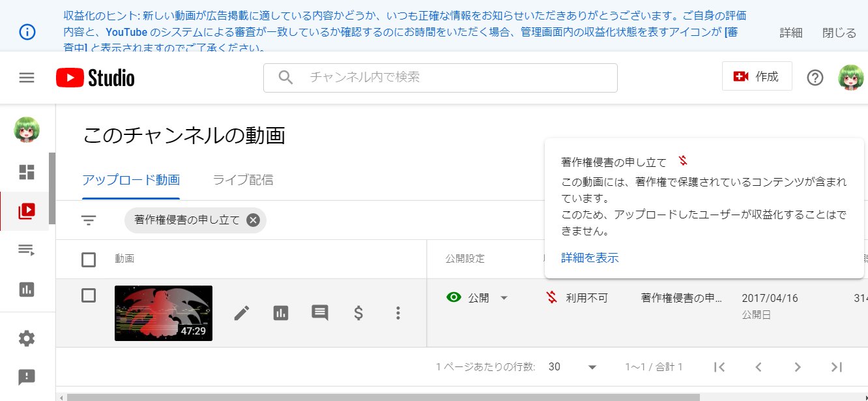Image resolution: width=868 pixels, height=401 pixels.
Task: Dismiss the banner with 閉じる
Action: (839, 32)
